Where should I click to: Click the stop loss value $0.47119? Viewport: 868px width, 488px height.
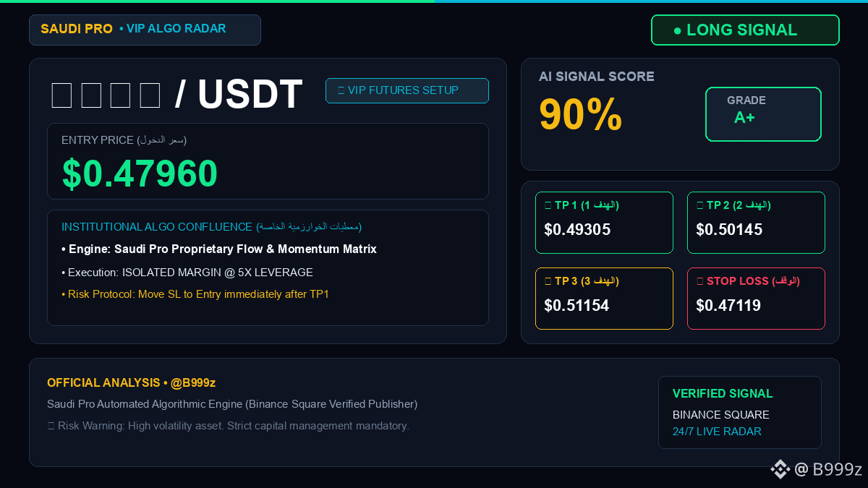pyautogui.click(x=728, y=306)
